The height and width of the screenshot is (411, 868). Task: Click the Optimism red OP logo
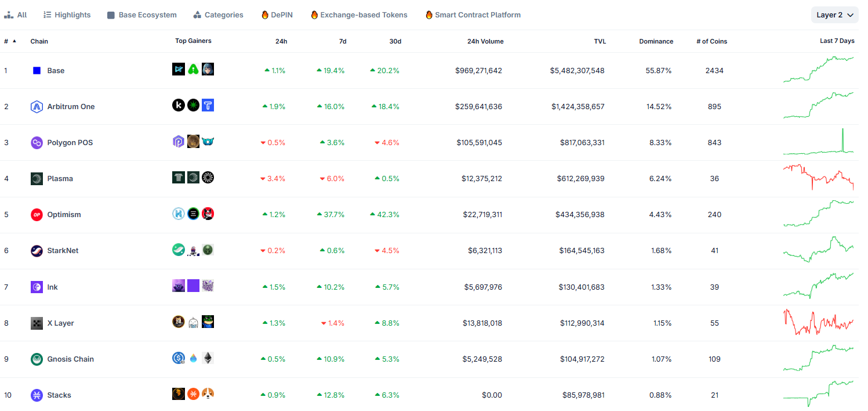pos(37,215)
